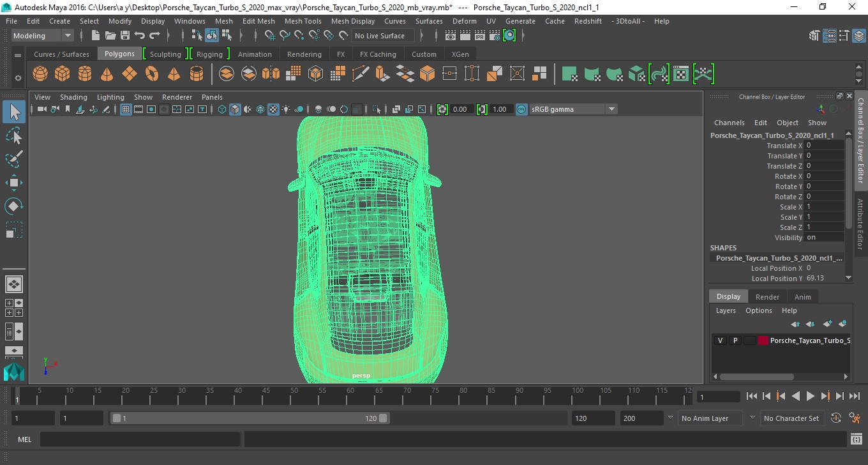This screenshot has width=868, height=465.
Task: Open the Modeling menu set dropdown
Action: pyautogui.click(x=43, y=36)
